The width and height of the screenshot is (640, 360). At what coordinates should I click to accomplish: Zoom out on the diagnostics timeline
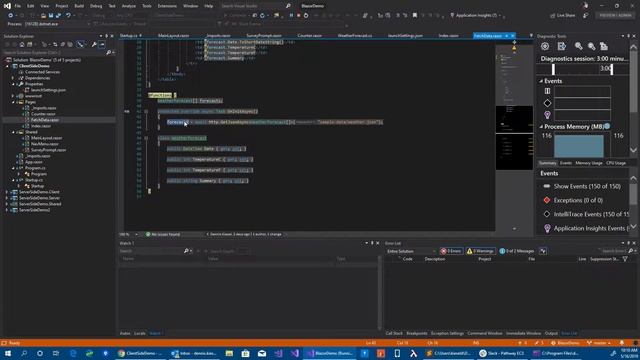591,46
